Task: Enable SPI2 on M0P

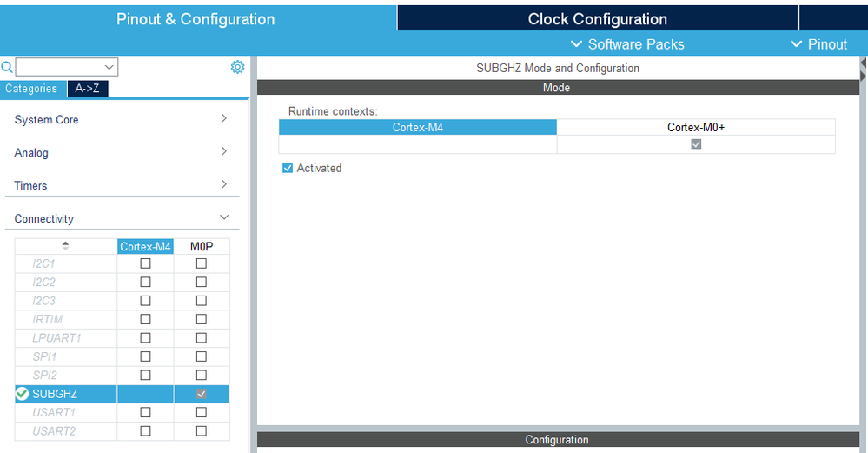Action: tap(202, 375)
